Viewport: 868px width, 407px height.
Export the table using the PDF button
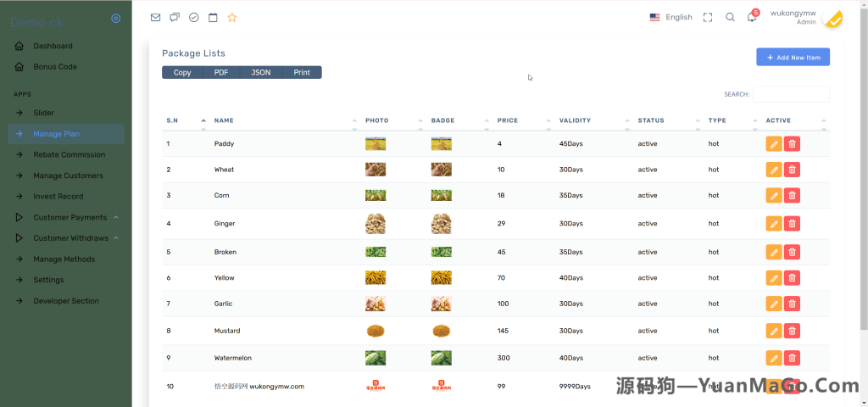pos(221,73)
